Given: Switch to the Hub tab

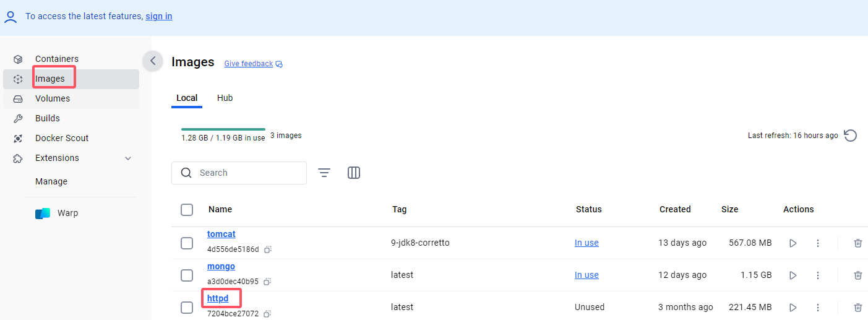Looking at the screenshot, I should point(225,98).
